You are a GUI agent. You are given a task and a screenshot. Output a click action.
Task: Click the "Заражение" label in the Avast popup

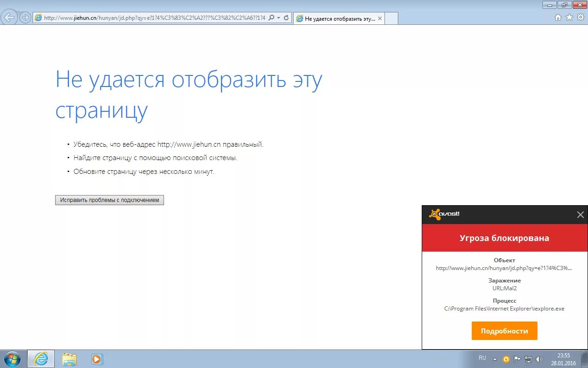point(504,281)
